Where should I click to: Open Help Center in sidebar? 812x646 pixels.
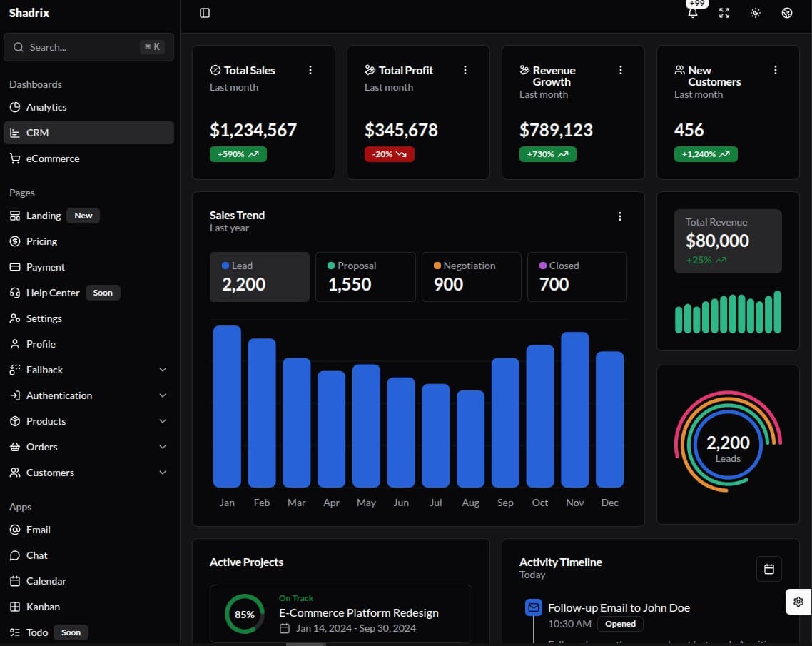pos(88,293)
